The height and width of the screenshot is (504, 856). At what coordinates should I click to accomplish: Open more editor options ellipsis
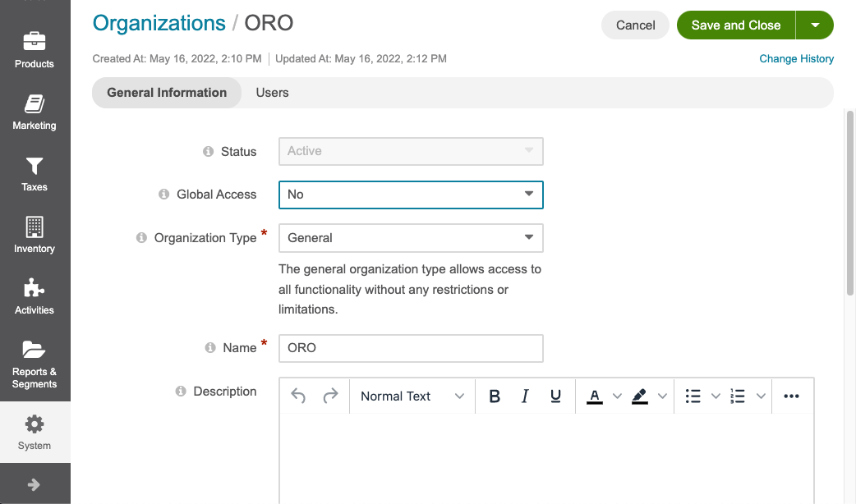tap(791, 396)
